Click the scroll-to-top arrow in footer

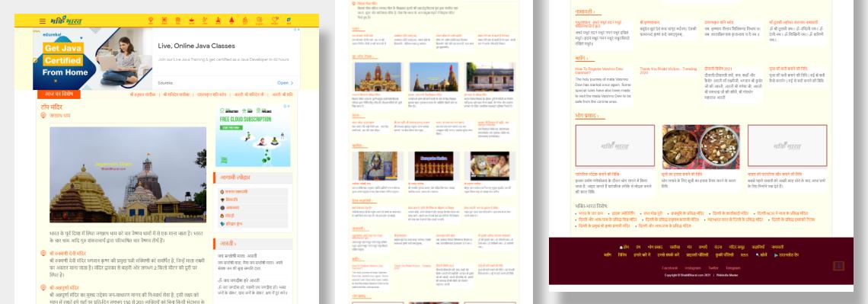tap(838, 266)
